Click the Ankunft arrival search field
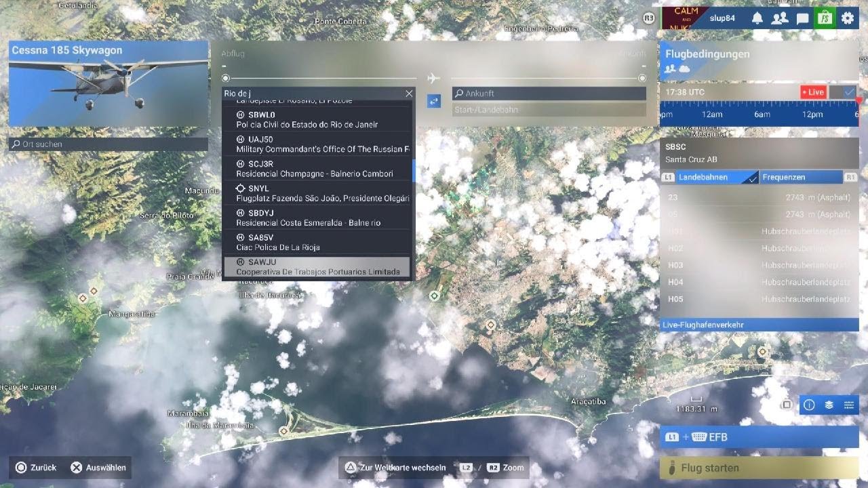This screenshot has width=868, height=488. click(549, 94)
